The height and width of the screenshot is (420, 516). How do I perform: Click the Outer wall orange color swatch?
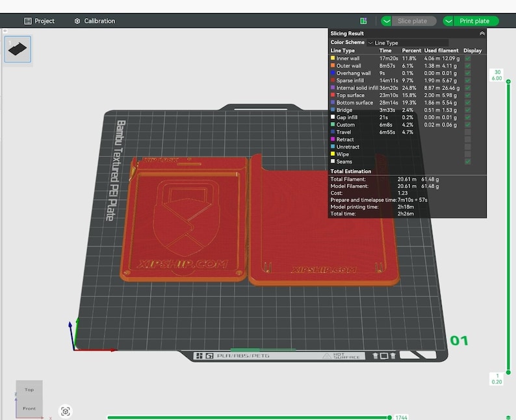click(x=333, y=66)
